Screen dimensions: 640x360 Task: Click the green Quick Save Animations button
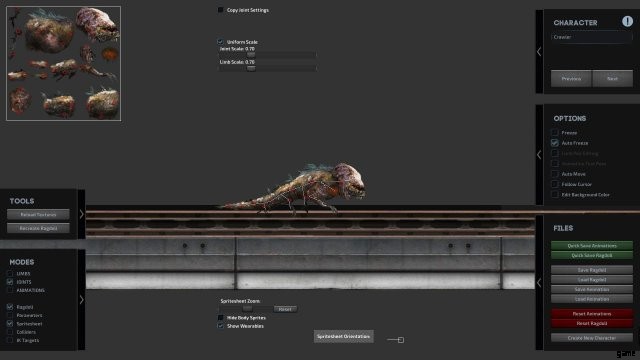pos(592,246)
